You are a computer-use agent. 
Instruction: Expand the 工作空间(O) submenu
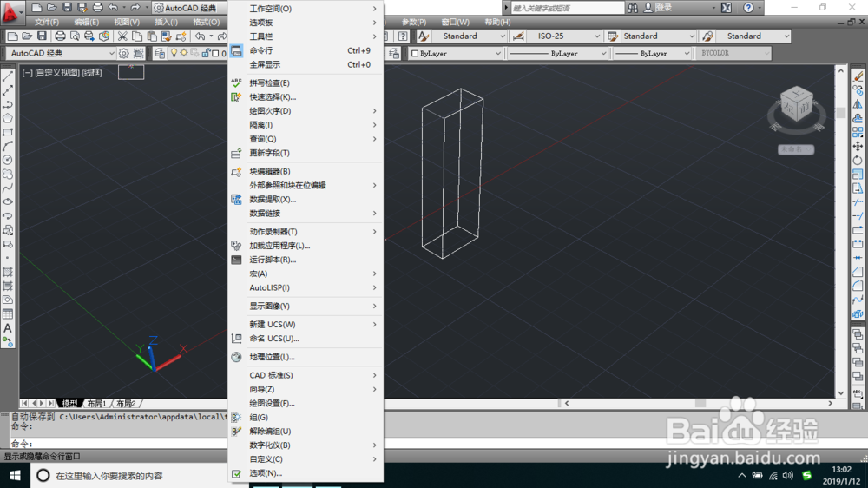pos(306,9)
